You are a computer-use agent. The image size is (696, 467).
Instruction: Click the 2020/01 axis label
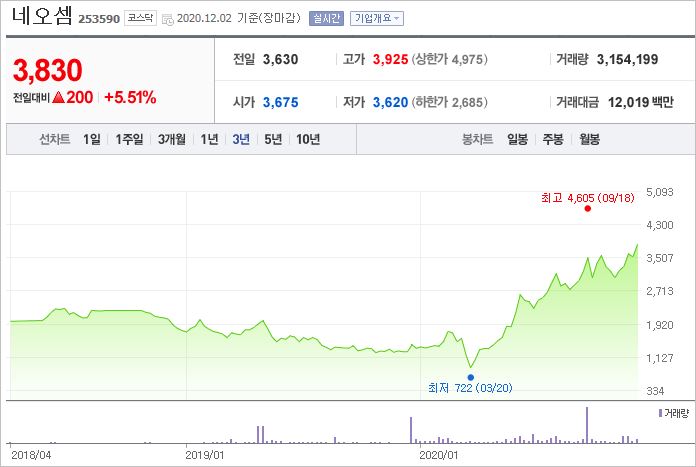click(x=438, y=455)
